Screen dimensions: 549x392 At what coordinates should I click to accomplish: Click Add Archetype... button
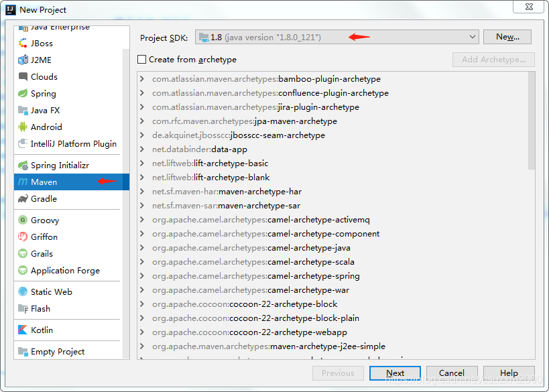click(493, 60)
